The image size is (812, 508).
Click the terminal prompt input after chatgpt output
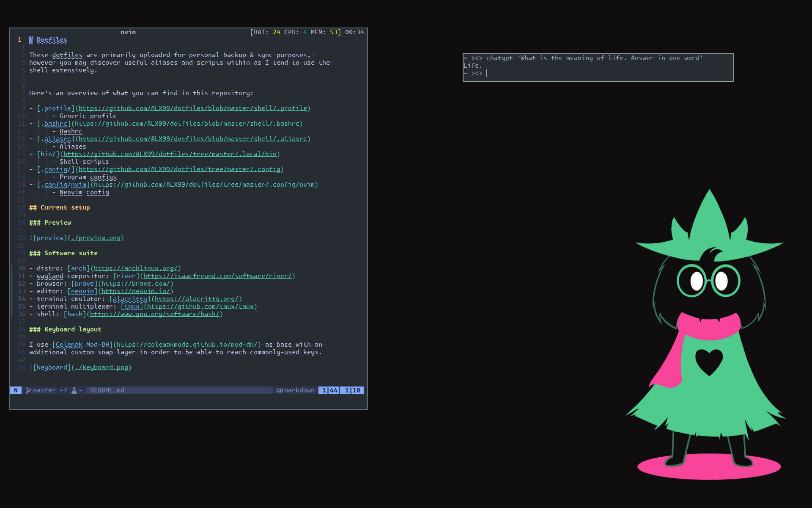click(x=487, y=73)
